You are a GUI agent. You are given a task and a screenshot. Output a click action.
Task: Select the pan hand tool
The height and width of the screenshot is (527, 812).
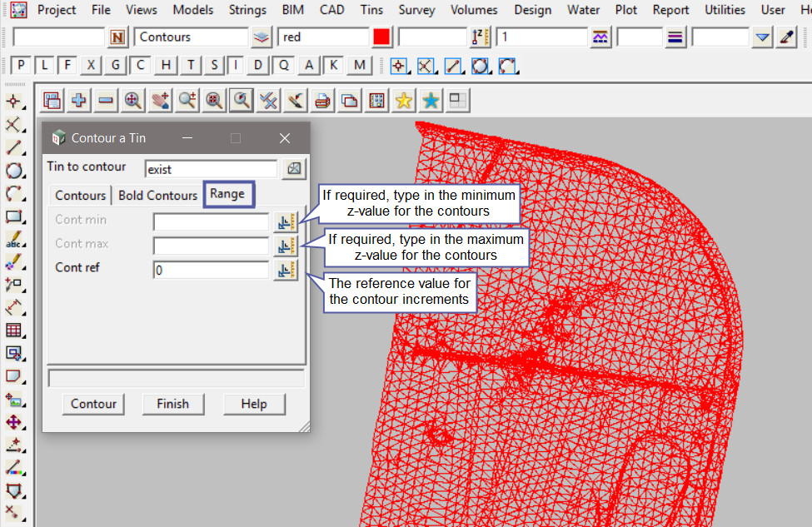(x=160, y=101)
